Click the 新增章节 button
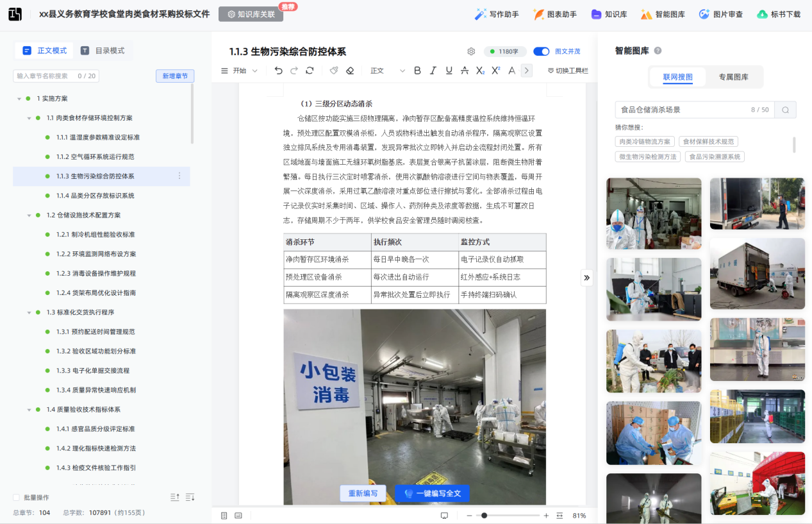The height and width of the screenshot is (524, 812). [x=175, y=76]
